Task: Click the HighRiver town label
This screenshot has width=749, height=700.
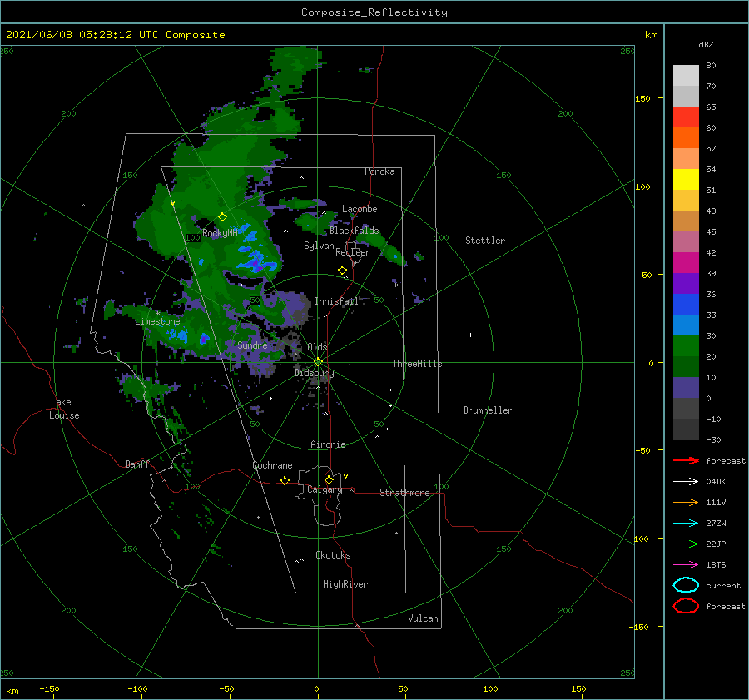Action: coord(345,584)
